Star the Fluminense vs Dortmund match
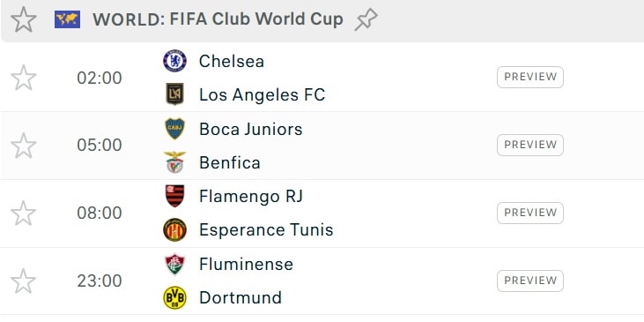This screenshot has width=644, height=322. pyautogui.click(x=24, y=281)
